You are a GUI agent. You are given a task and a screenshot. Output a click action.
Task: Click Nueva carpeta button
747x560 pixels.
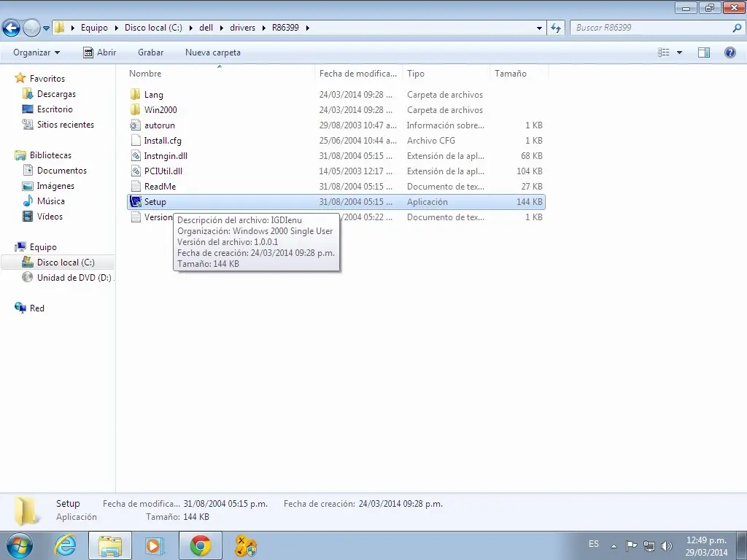(x=212, y=52)
